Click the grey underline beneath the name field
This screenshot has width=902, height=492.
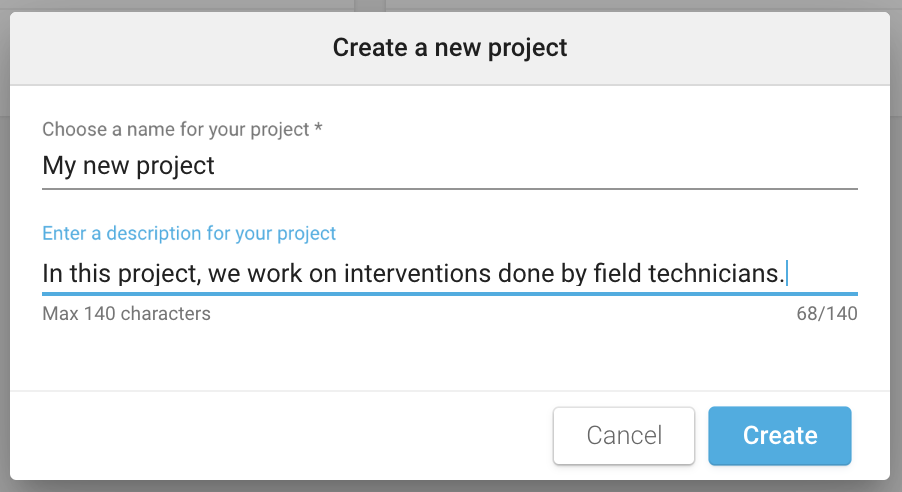click(450, 187)
